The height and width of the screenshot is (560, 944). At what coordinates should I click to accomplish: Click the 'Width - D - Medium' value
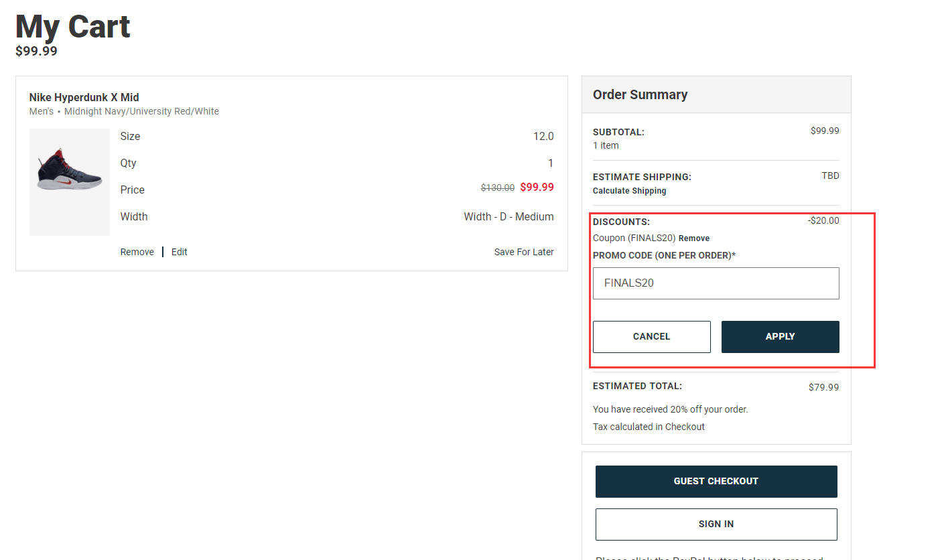pyautogui.click(x=509, y=217)
